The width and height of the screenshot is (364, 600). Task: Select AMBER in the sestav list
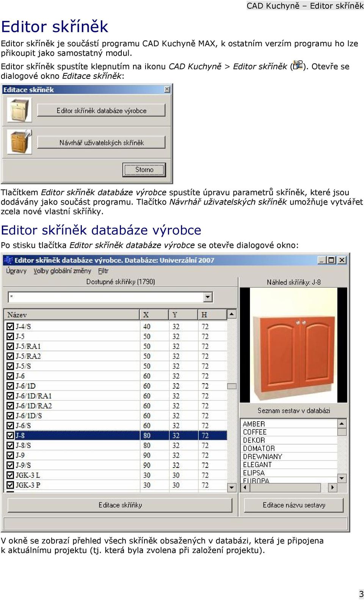point(254,424)
